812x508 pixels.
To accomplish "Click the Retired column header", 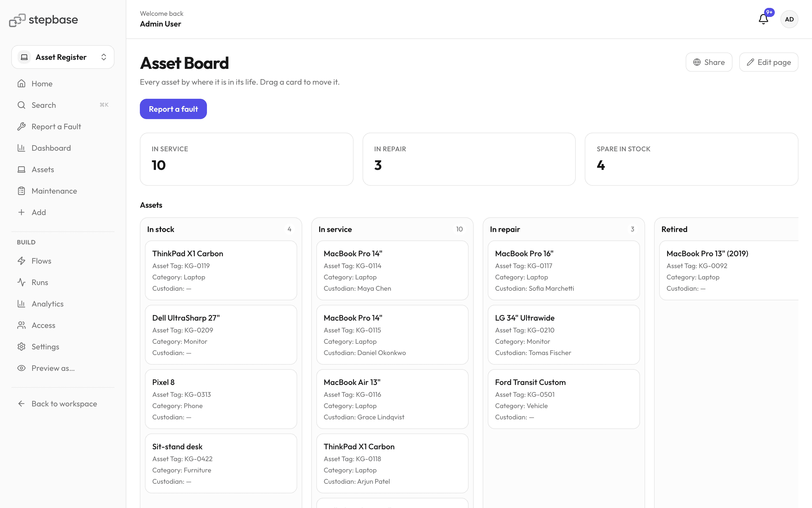I will click(x=674, y=229).
